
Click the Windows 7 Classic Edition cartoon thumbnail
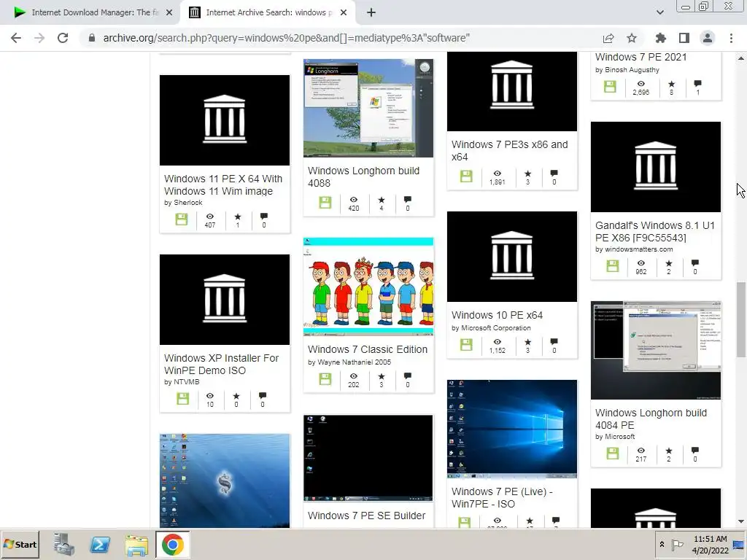[368, 287]
